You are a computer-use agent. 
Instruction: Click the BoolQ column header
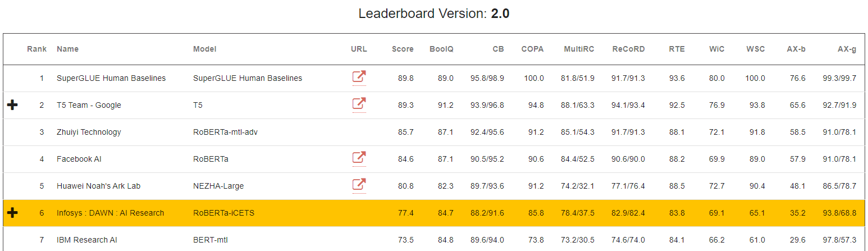[441, 49]
